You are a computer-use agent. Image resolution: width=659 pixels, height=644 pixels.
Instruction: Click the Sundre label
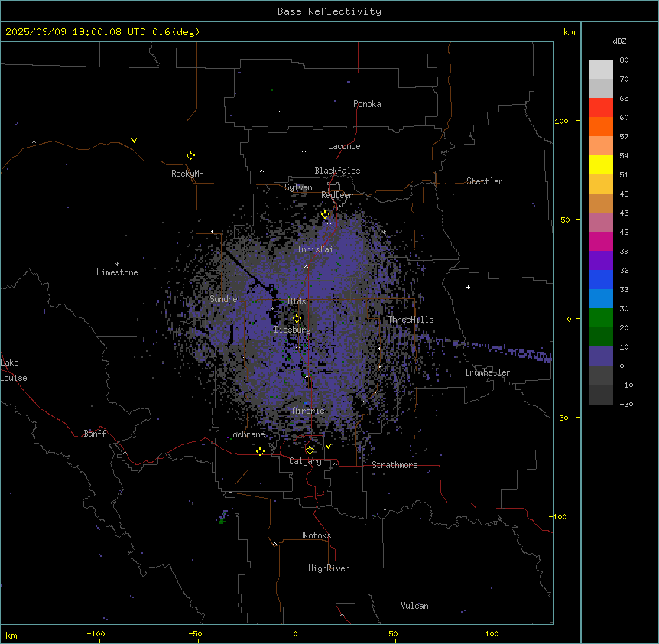click(223, 299)
